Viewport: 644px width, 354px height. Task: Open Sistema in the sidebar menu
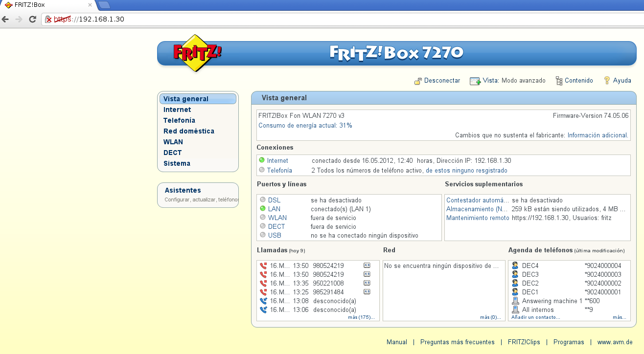pos(177,163)
